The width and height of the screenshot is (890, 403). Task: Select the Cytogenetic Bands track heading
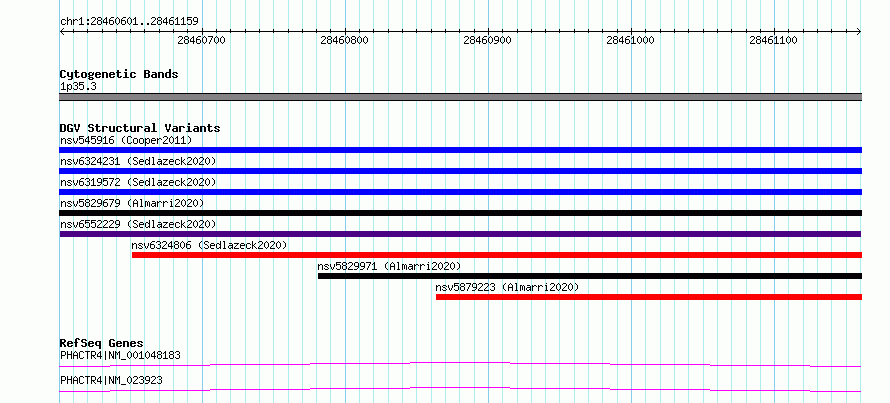(119, 74)
